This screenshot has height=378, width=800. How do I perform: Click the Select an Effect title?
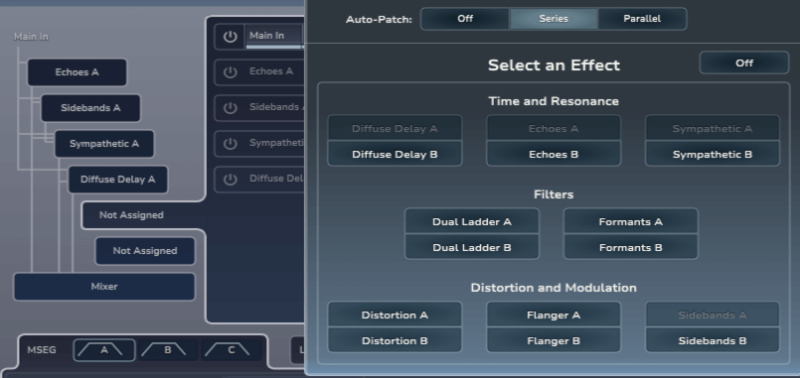tap(554, 65)
